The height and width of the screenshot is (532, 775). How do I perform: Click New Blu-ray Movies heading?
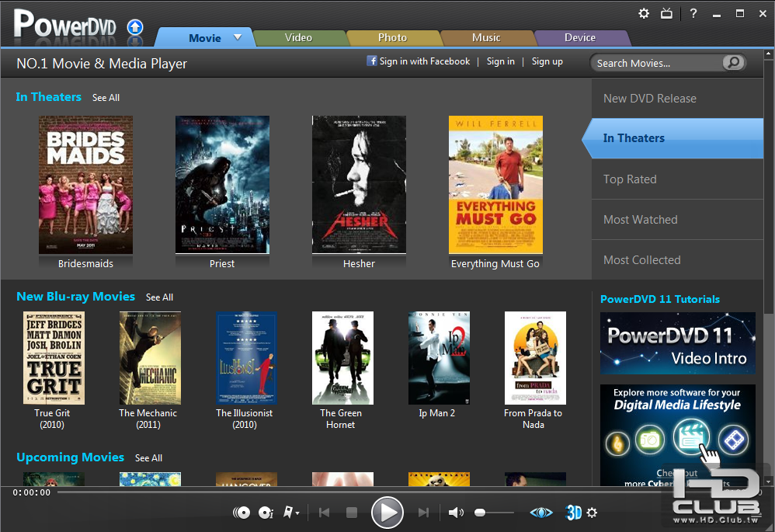coord(75,297)
